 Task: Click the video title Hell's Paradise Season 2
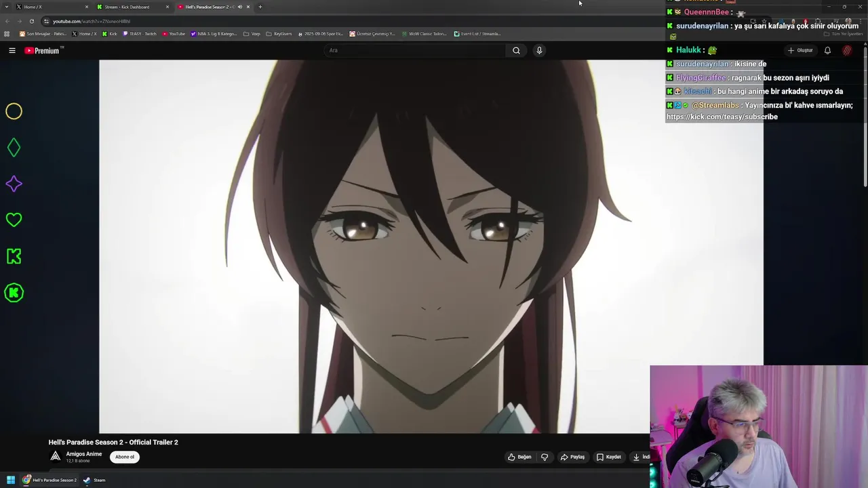click(113, 442)
